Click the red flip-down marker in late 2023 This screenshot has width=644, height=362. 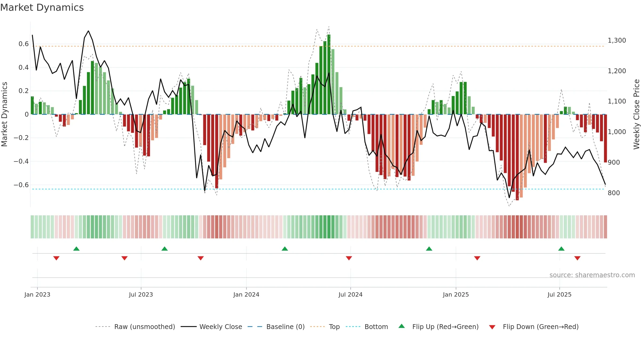pyautogui.click(x=201, y=258)
